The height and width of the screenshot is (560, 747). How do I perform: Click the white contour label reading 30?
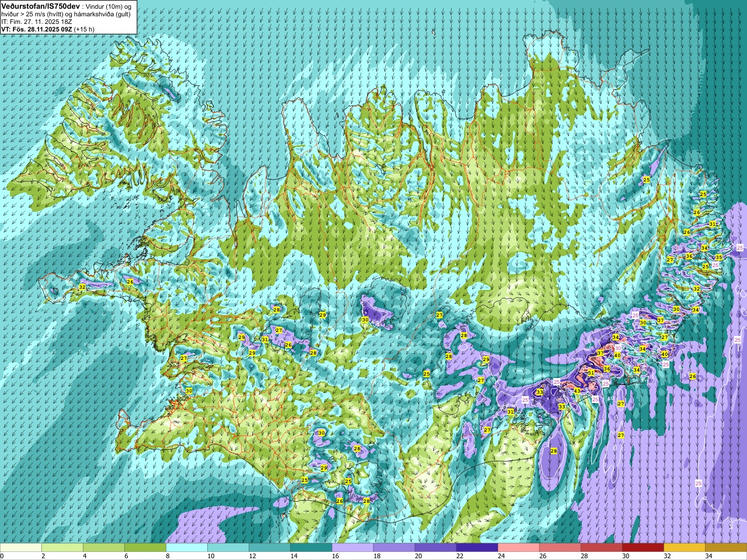tap(617, 348)
